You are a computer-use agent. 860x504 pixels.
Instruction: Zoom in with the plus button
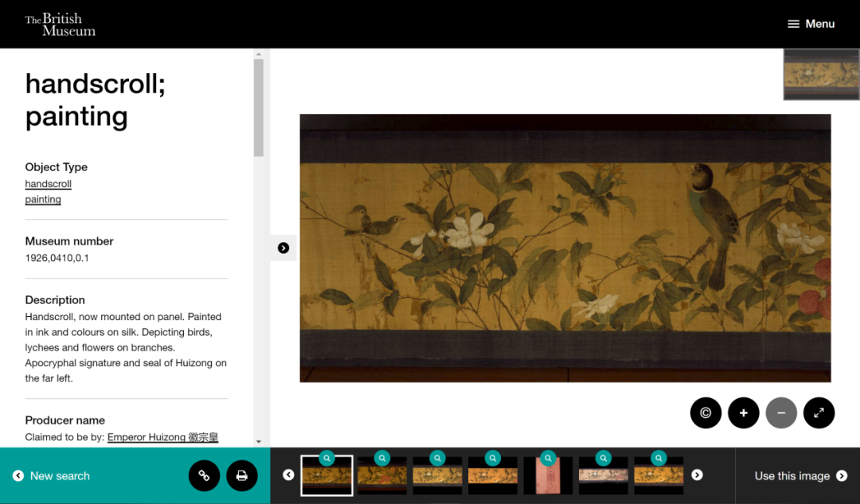point(744,413)
